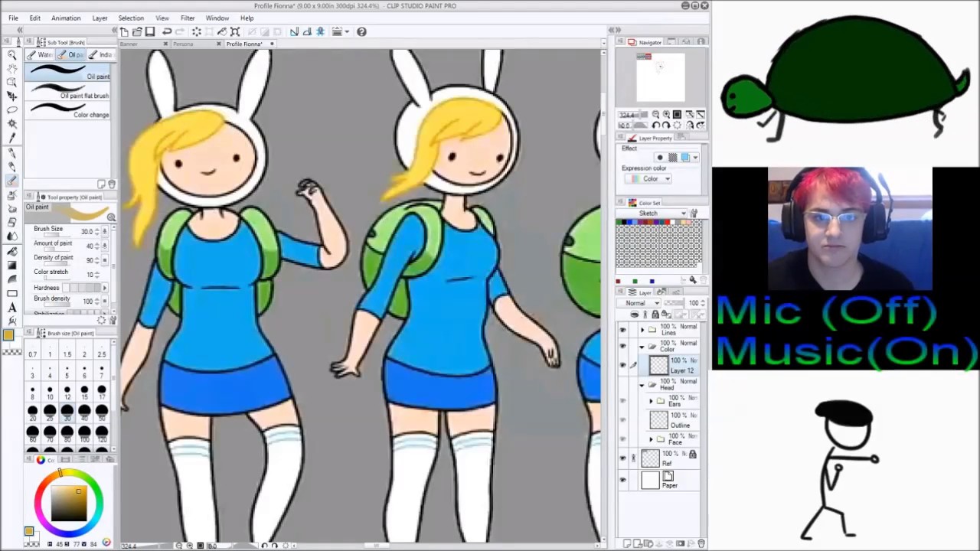980x551 pixels.
Task: Rotate canvas left in Navigator
Action: click(x=656, y=126)
